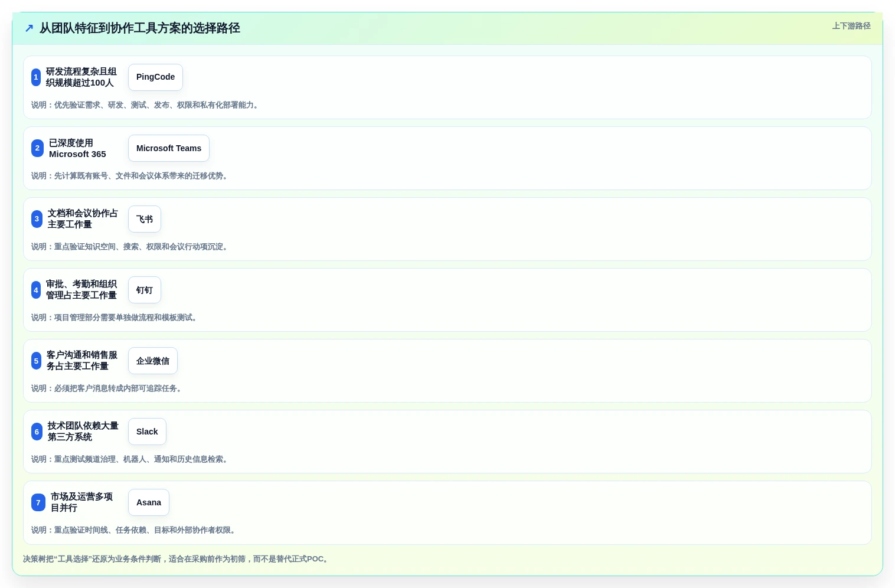Click the 技术团队依赖大量第三方系统 condition
Screen dimensions: 895x588
(83, 432)
